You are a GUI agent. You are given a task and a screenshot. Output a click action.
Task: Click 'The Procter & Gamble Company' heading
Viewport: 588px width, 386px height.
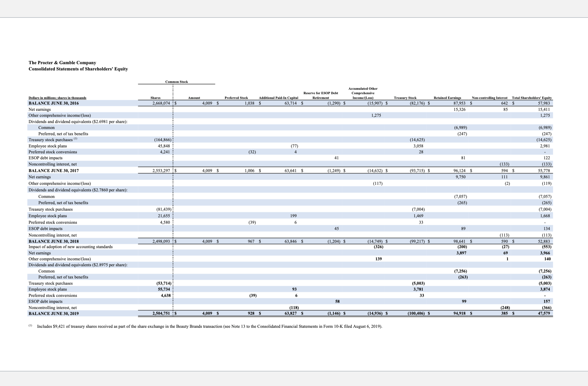(x=62, y=63)
